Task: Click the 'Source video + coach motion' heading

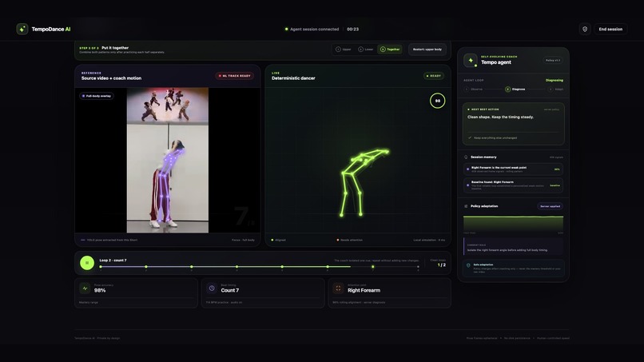Action: click(x=111, y=78)
